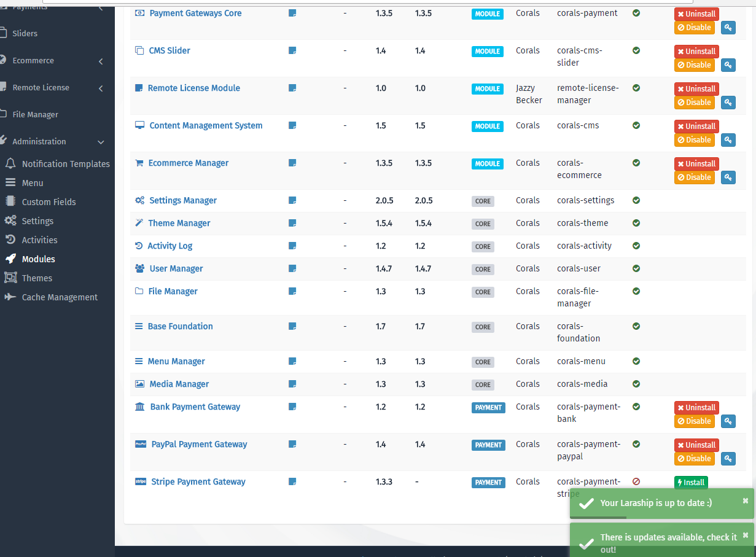
Task: Click the Menu bars icon in sidebar
Action: pos(10,183)
